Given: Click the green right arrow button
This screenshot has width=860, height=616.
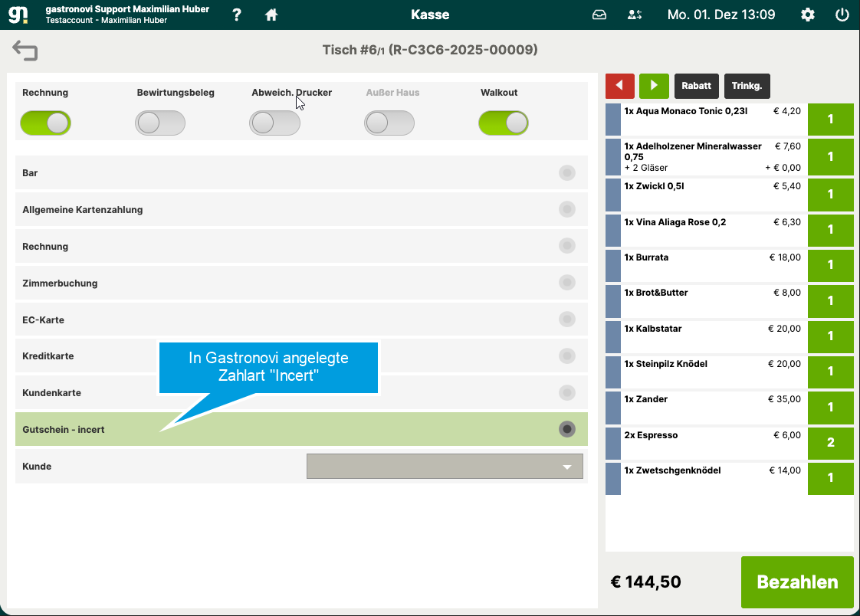Looking at the screenshot, I should pyautogui.click(x=654, y=86).
